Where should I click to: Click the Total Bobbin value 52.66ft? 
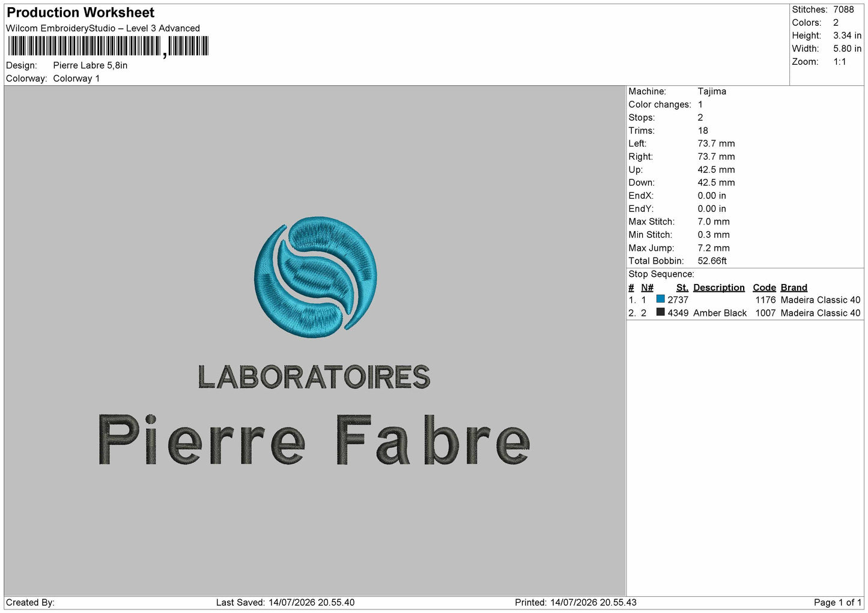coord(712,261)
